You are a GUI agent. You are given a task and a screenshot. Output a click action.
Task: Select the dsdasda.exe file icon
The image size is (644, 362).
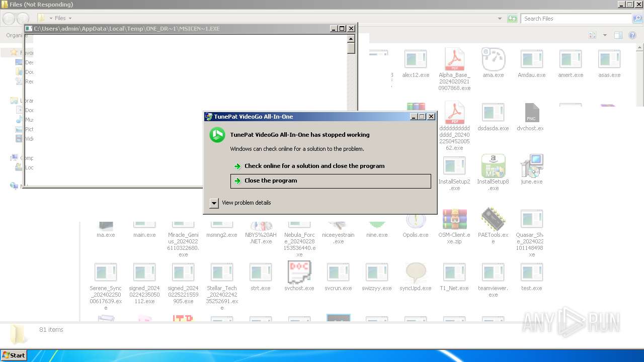pos(493,113)
